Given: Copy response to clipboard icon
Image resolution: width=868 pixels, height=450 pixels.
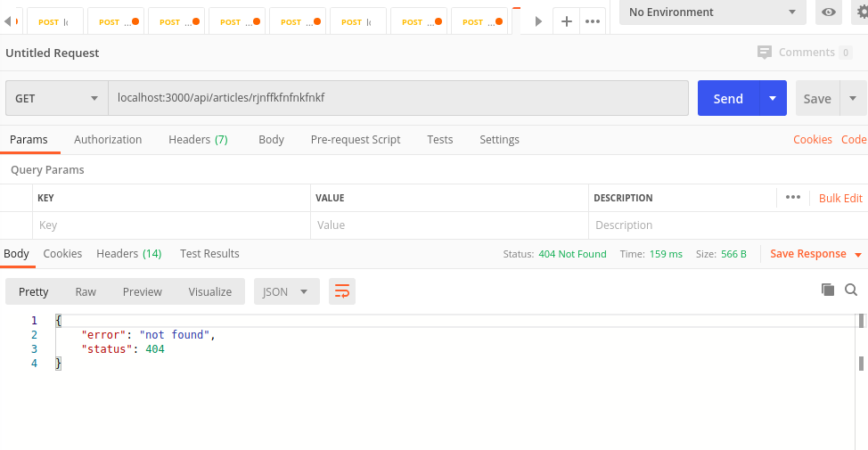Looking at the screenshot, I should (x=828, y=290).
